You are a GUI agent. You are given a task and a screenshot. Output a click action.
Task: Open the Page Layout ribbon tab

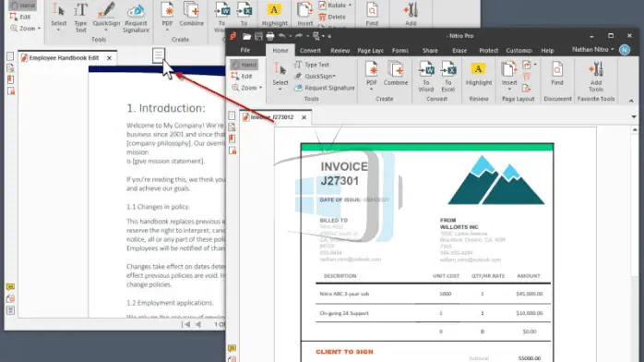370,51
